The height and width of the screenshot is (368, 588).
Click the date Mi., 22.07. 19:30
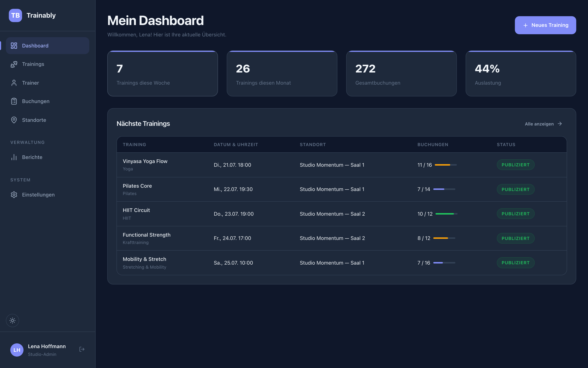pos(233,189)
